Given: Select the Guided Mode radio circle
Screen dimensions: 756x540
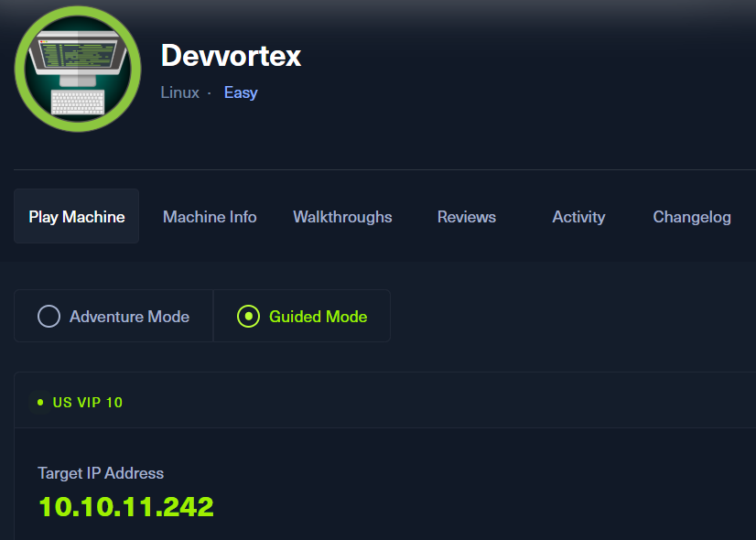Looking at the screenshot, I should click(248, 317).
